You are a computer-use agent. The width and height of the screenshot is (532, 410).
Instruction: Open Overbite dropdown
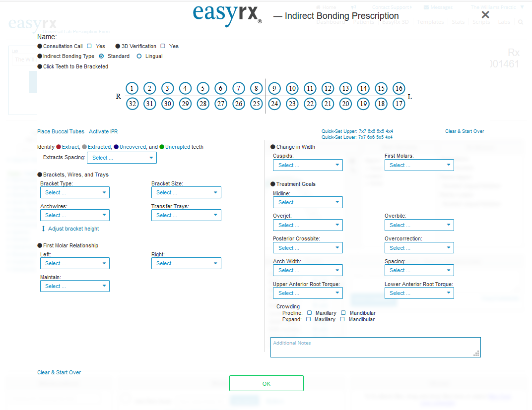(x=419, y=225)
